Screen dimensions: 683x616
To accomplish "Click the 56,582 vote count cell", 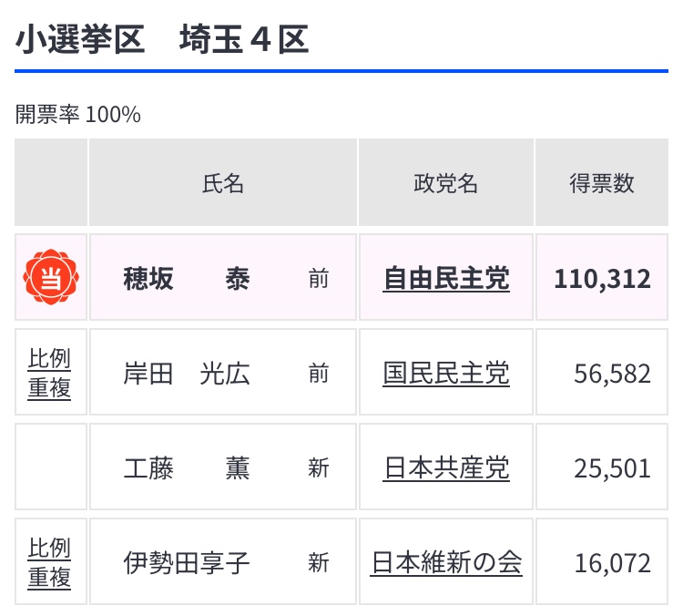I will tap(612, 373).
